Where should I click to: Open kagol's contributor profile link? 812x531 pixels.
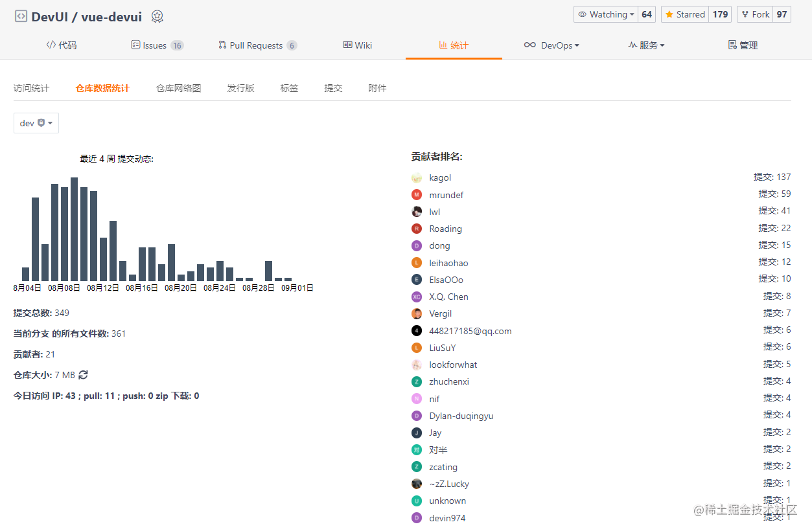coord(440,177)
